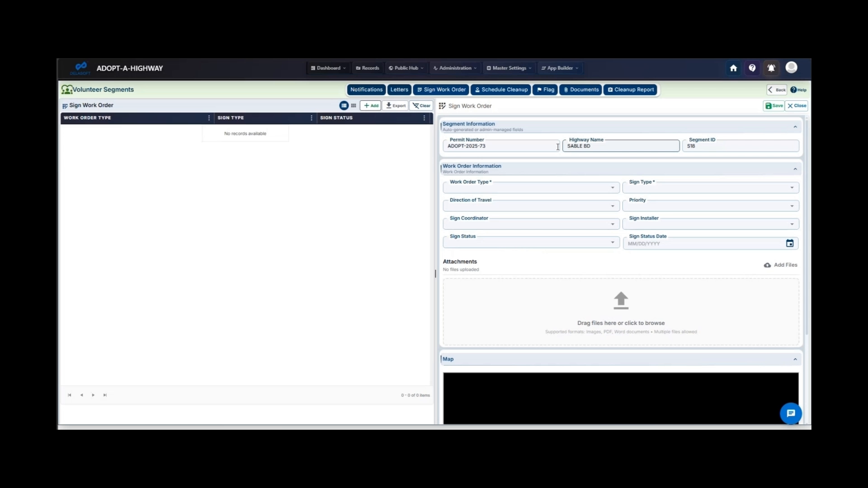The width and height of the screenshot is (868, 488).
Task: Click the Delasoft logo
Action: click(x=80, y=68)
